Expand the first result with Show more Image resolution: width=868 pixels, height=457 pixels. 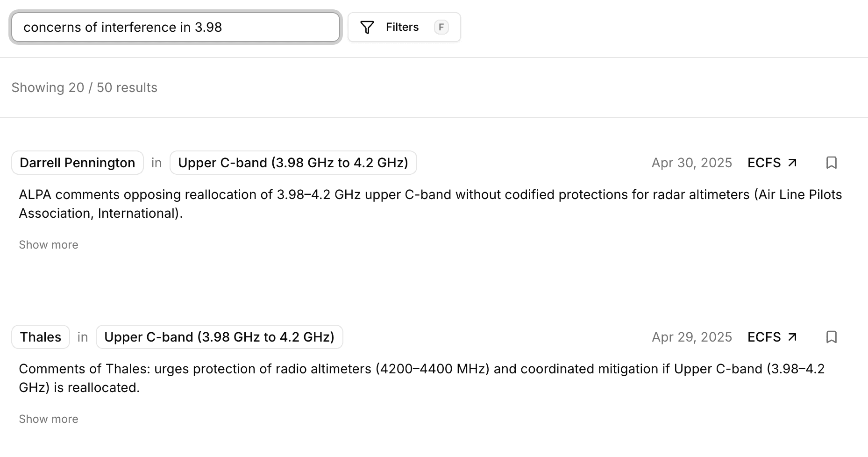point(48,244)
